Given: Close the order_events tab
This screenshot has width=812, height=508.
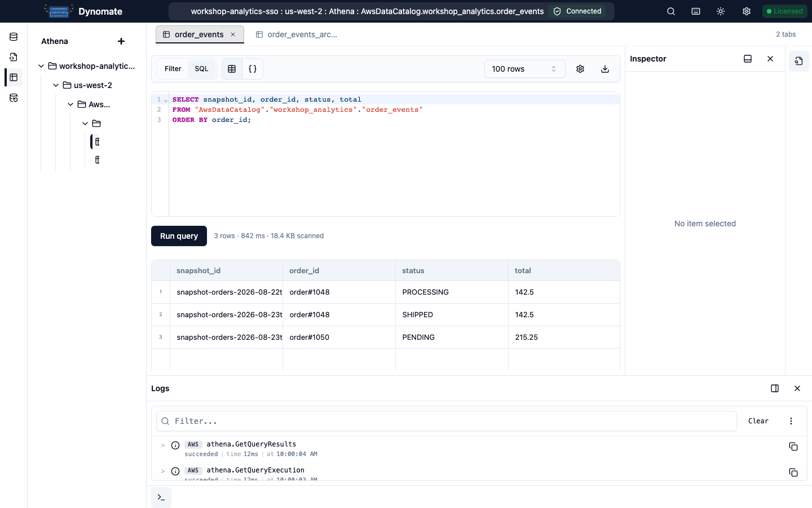Looking at the screenshot, I should click(233, 34).
